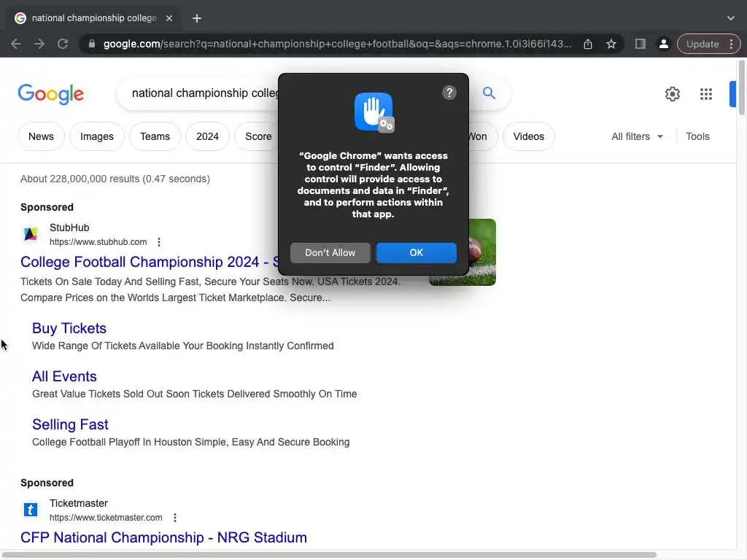This screenshot has height=560, width=747.
Task: Open the Google apps grid icon
Action: [x=706, y=94]
